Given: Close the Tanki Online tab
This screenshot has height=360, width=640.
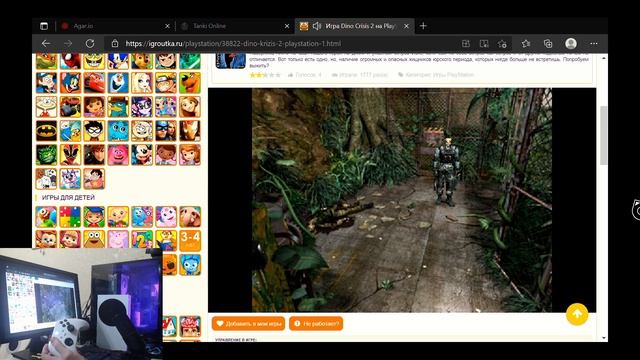Looking at the screenshot, I should tap(287, 26).
